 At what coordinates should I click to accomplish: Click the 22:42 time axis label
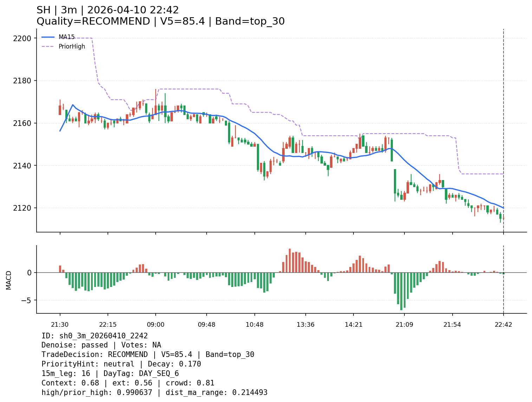pos(503,324)
